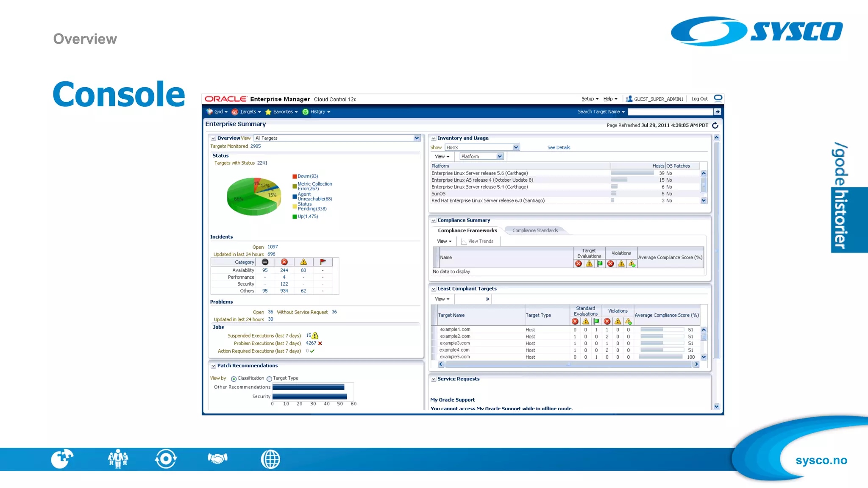
Task: Click the View Trends chart icon
Action: coord(464,241)
